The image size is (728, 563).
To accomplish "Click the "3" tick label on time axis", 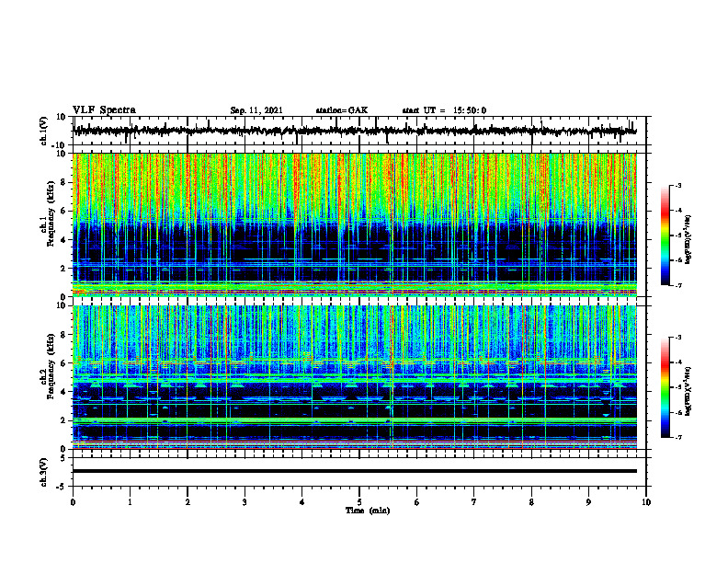I will [x=245, y=502].
